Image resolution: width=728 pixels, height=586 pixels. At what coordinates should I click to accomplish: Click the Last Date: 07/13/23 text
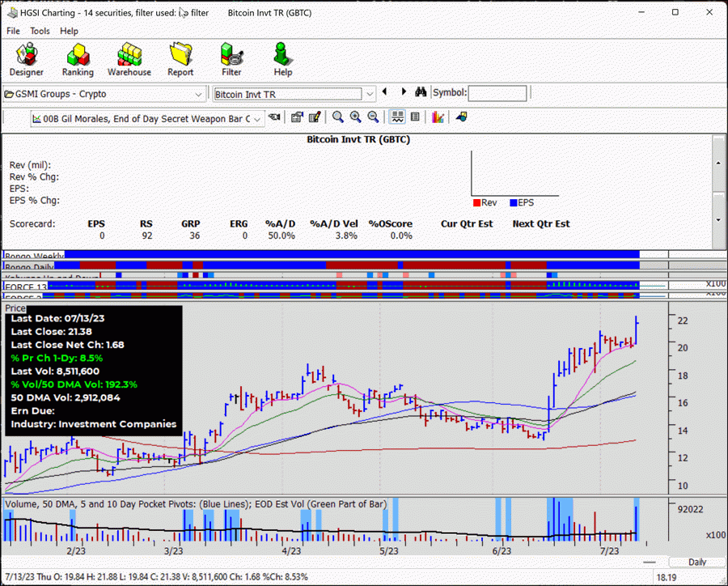tap(57, 319)
